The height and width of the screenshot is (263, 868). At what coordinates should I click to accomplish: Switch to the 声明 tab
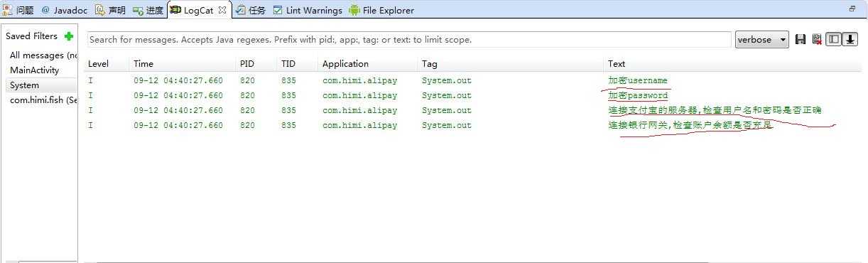click(110, 10)
